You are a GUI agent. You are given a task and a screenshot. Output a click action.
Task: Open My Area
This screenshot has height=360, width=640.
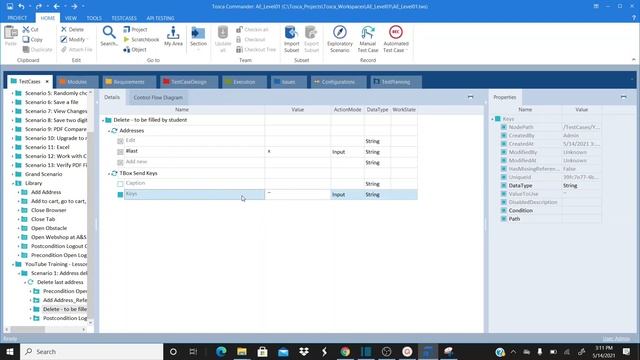point(173,36)
